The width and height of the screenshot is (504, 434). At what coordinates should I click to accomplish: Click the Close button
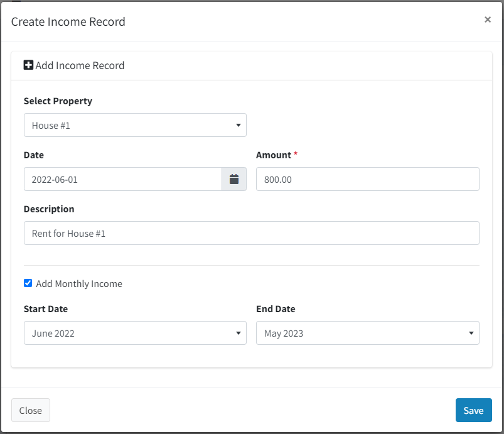(x=31, y=410)
